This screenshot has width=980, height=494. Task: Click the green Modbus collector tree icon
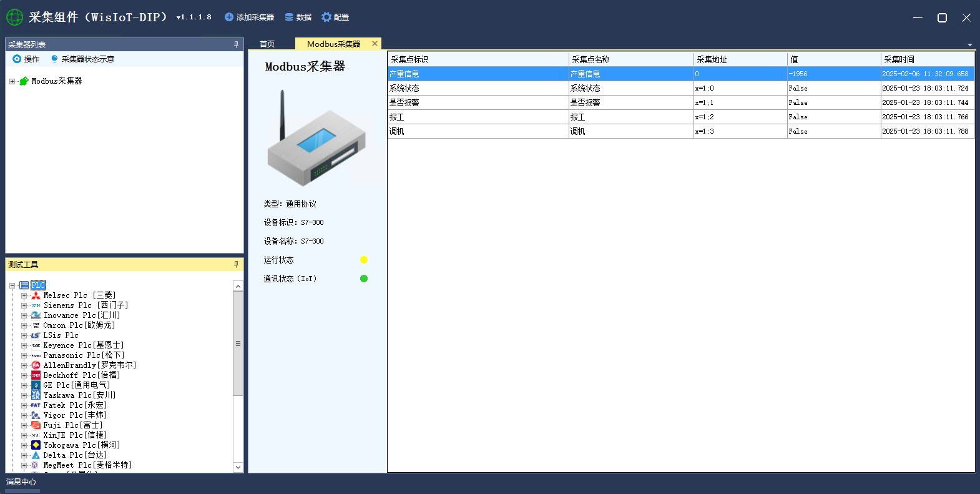point(24,81)
